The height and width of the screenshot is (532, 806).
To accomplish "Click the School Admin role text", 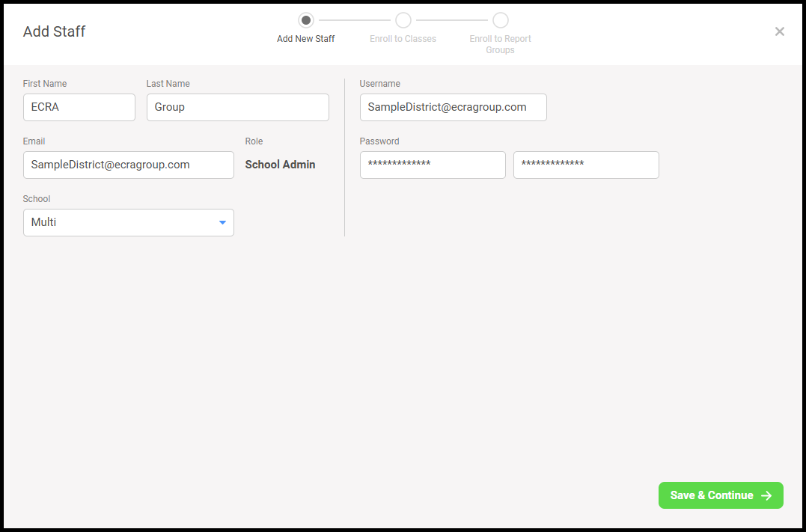I will pos(280,165).
